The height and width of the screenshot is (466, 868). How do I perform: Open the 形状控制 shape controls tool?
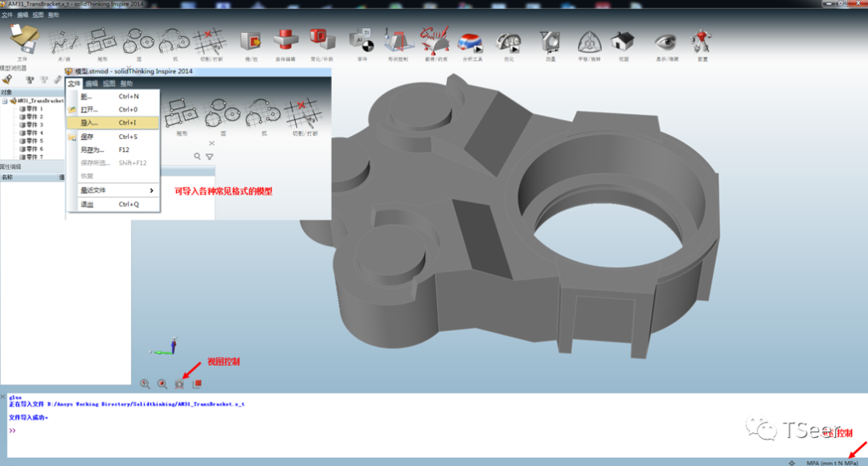tap(398, 42)
